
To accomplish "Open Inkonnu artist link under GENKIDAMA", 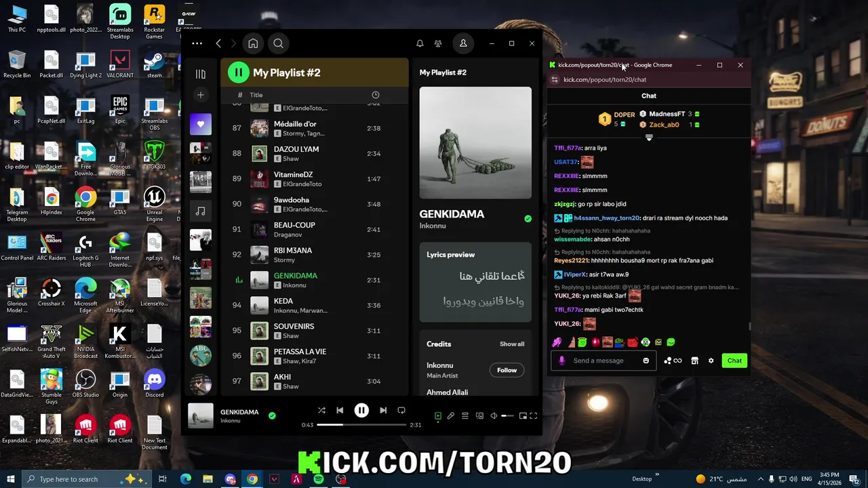I will [433, 226].
